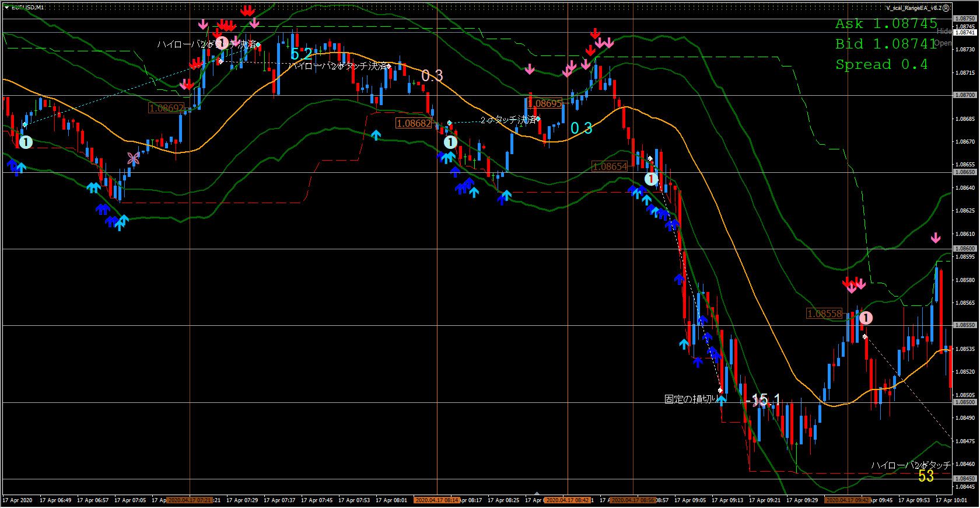Select order price label 1.08682
Image resolution: width=980 pixels, height=508 pixels.
(x=414, y=123)
